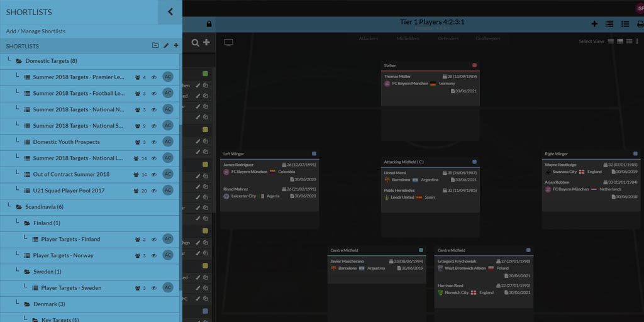
Task: Click AC avatar on Premier Le... row
Action: 167,77
